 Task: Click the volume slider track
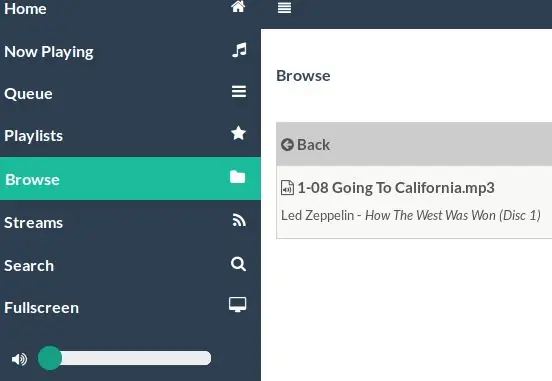pos(125,358)
